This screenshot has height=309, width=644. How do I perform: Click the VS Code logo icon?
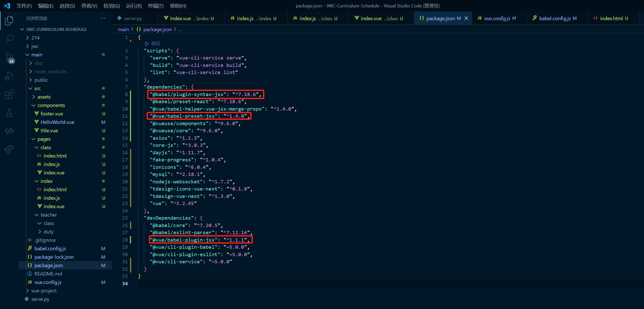click(x=7, y=6)
